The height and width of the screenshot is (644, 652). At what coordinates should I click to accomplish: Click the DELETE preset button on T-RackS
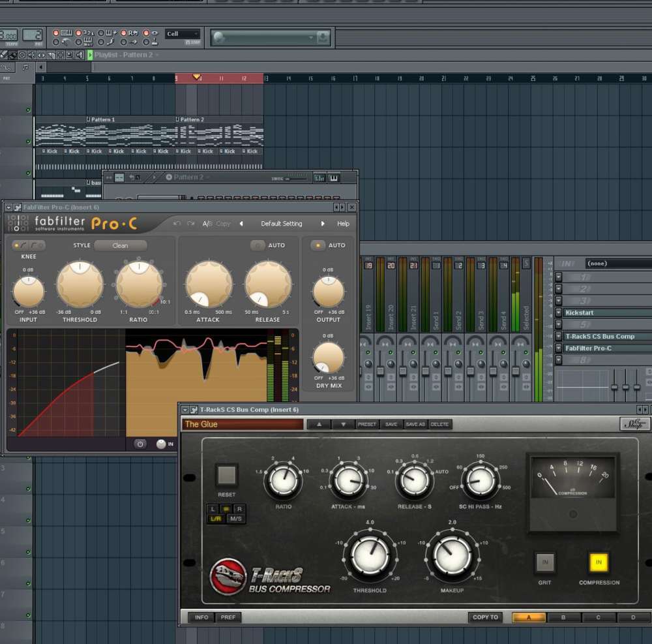440,424
